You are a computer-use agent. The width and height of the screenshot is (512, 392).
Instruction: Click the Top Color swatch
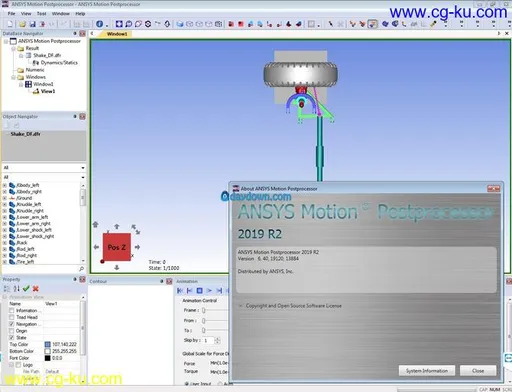point(47,344)
